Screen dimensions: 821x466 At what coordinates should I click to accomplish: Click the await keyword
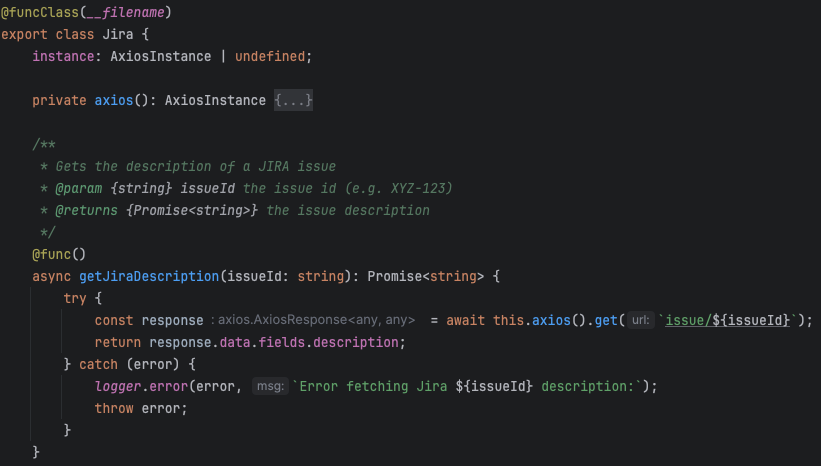[x=465, y=320]
